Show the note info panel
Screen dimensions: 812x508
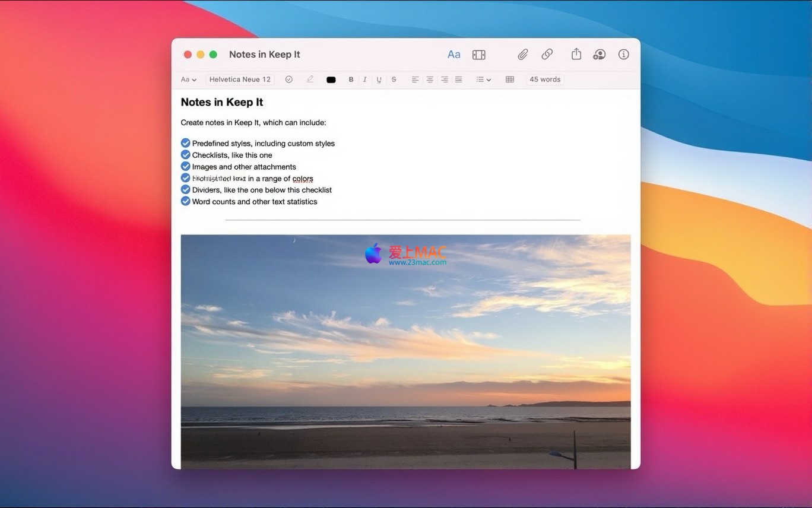pyautogui.click(x=623, y=55)
